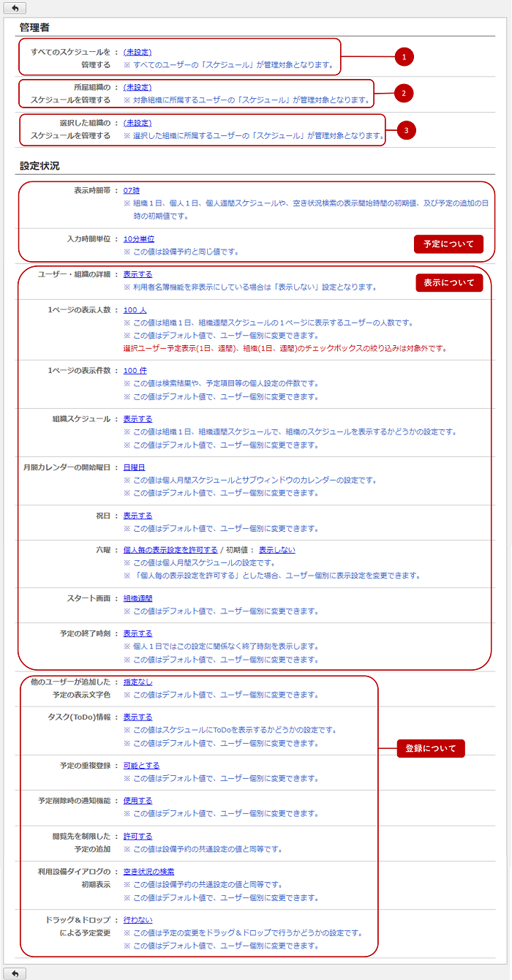The width and height of the screenshot is (512, 980).
Task: Open the 100 人 per-page setting
Action: pos(135,309)
